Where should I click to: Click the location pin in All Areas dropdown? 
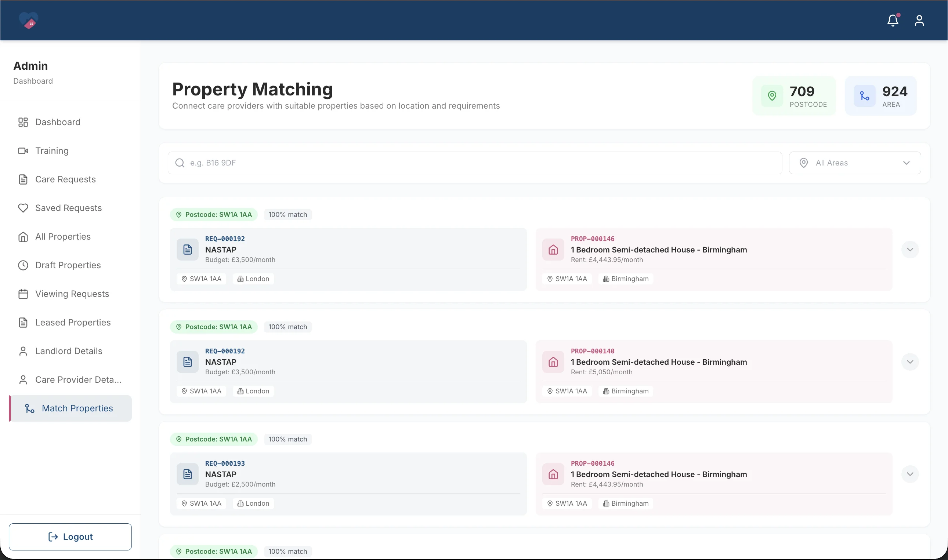[x=804, y=163]
